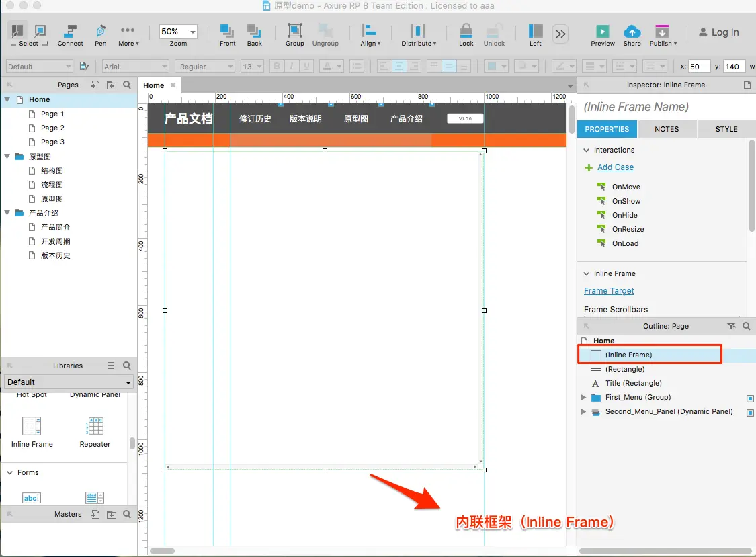Switch to the PROPERTIES tab

tap(607, 129)
